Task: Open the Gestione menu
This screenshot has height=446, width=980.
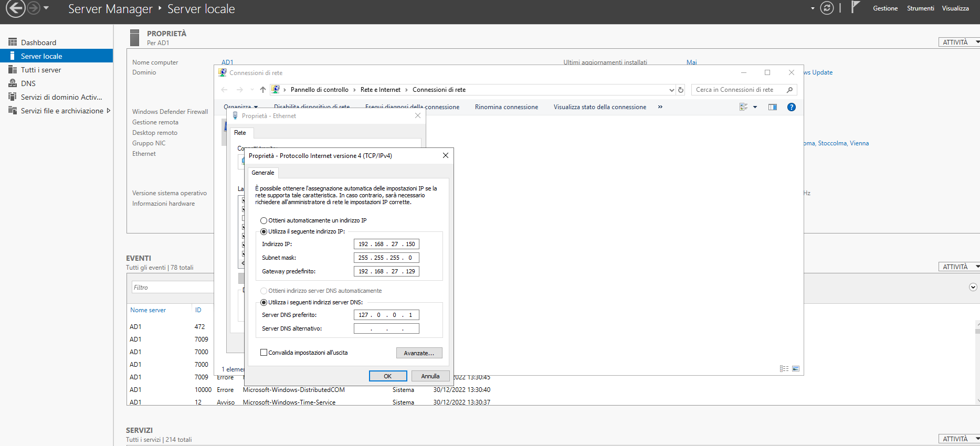Action: coord(885,8)
